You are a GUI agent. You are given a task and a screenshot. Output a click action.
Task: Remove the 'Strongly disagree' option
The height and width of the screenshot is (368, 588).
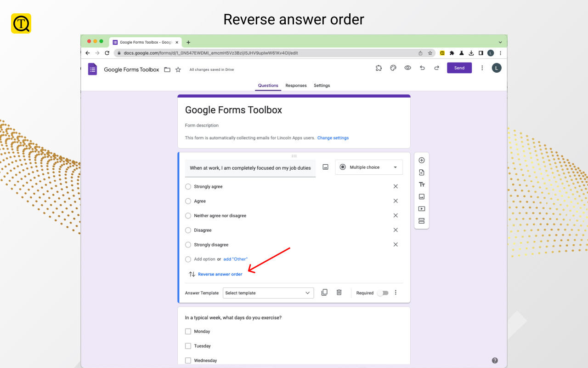tap(396, 245)
